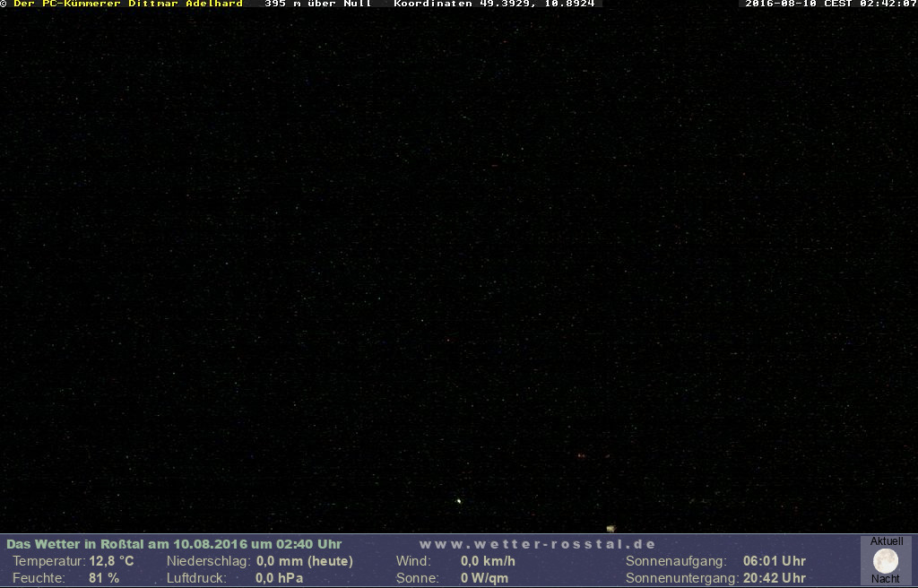Click the moon phase icon
The image size is (918, 588).
[x=886, y=561]
